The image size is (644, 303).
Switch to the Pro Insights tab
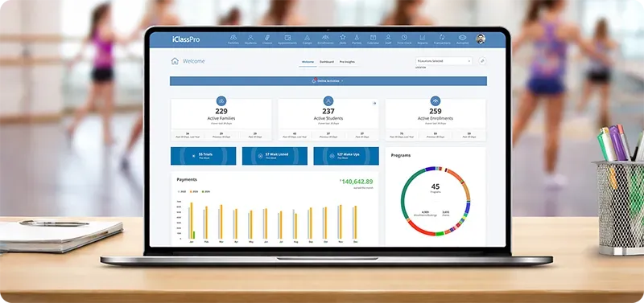pos(347,62)
